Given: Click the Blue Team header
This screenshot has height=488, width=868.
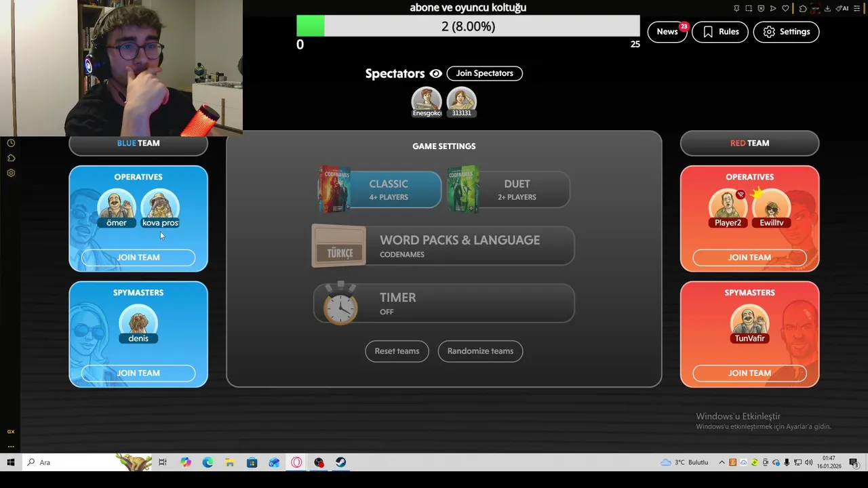Looking at the screenshot, I should tap(138, 143).
